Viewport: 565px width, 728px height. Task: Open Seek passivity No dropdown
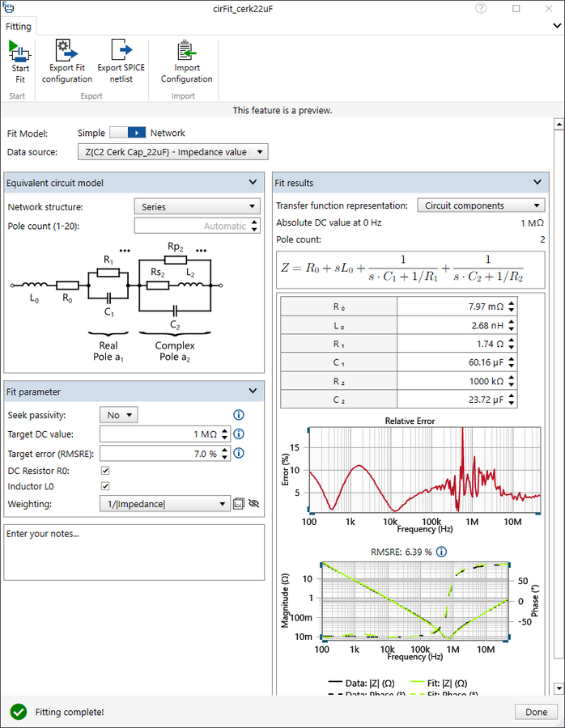point(119,415)
